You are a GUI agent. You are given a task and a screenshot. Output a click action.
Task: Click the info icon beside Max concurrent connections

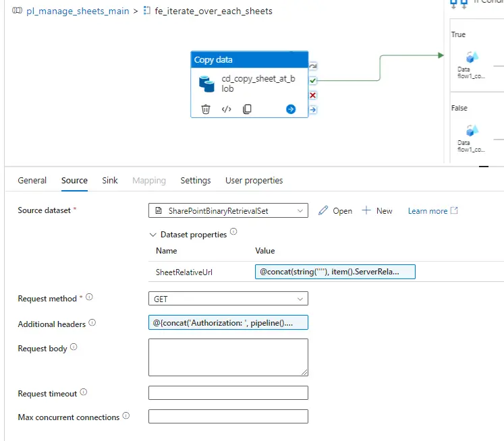click(x=126, y=416)
